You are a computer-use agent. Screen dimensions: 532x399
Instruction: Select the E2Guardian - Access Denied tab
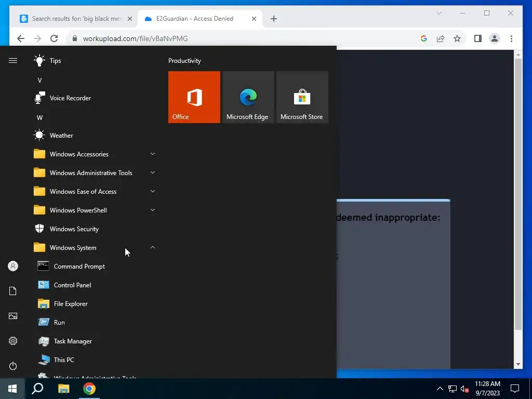pos(200,19)
